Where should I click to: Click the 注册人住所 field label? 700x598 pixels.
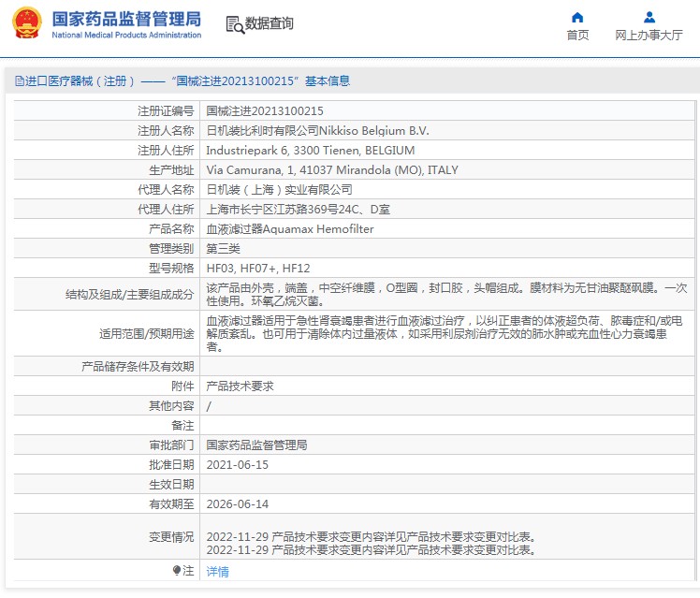coord(166,151)
